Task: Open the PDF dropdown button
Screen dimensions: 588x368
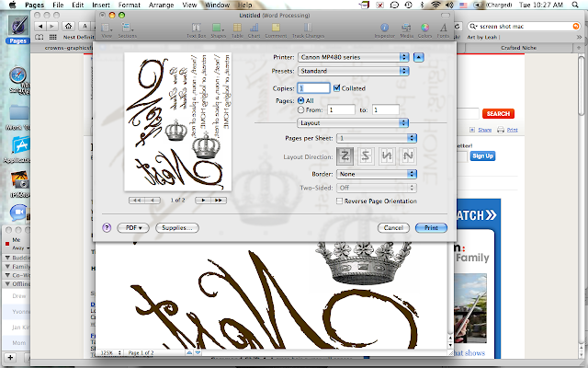Action: (x=133, y=227)
